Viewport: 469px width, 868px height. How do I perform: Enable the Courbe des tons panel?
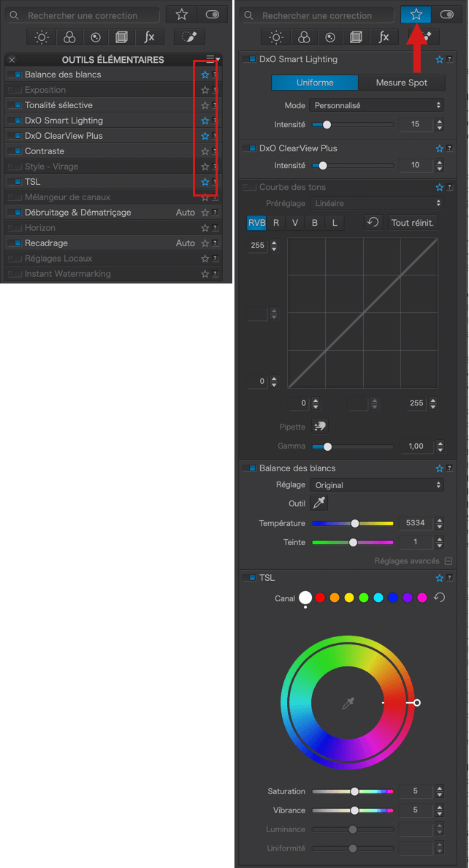[249, 187]
